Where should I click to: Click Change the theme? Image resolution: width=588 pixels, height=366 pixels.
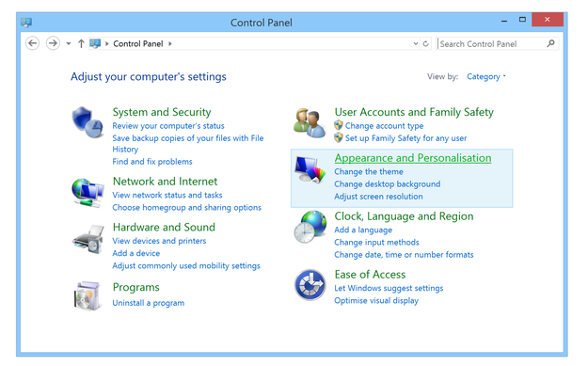(x=369, y=171)
